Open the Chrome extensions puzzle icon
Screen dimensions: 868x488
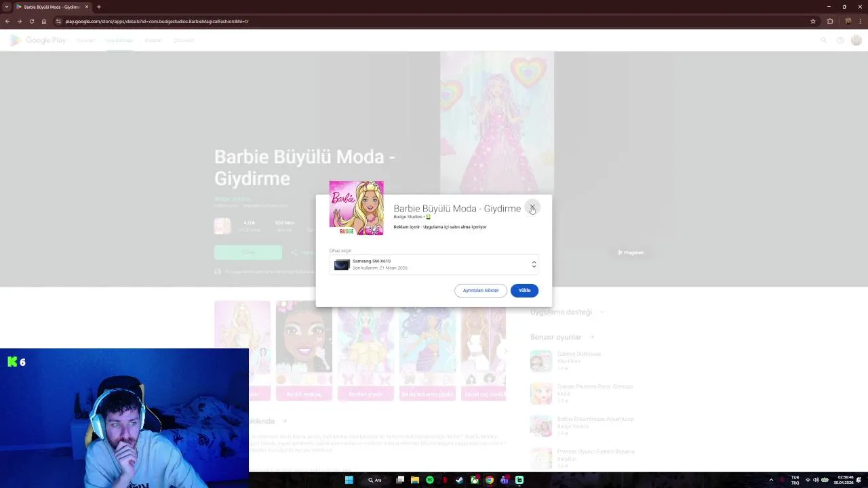830,21
